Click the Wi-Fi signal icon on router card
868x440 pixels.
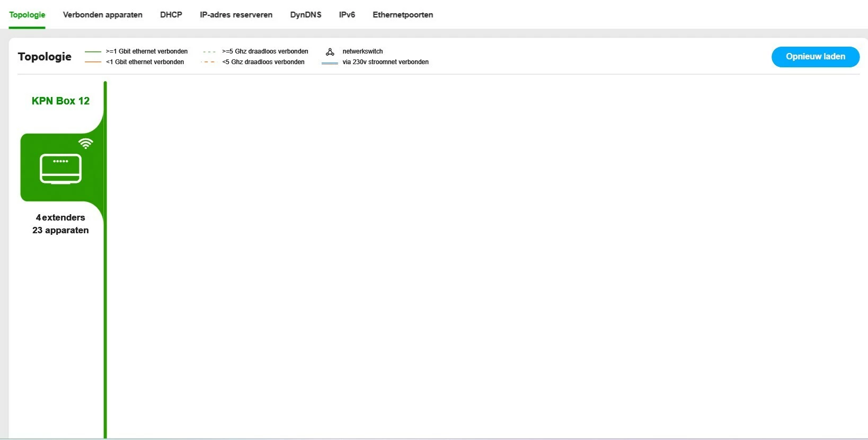pyautogui.click(x=85, y=143)
